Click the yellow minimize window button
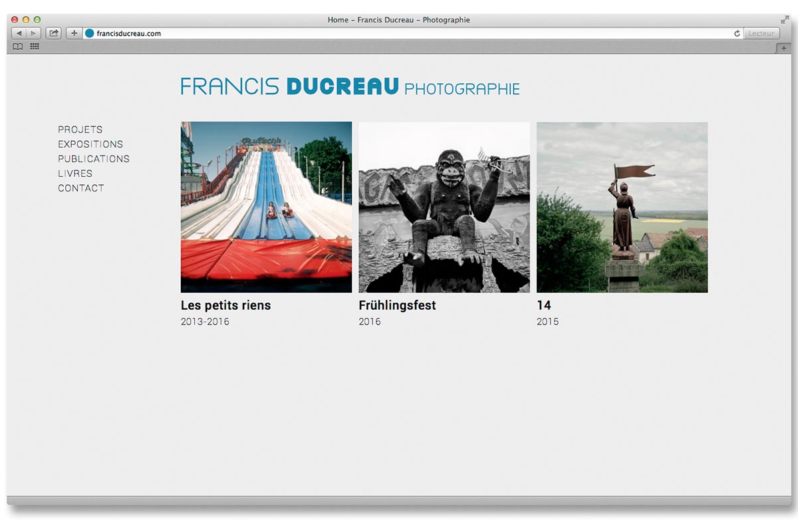Viewport: 798px width, 532px height. pos(26,20)
